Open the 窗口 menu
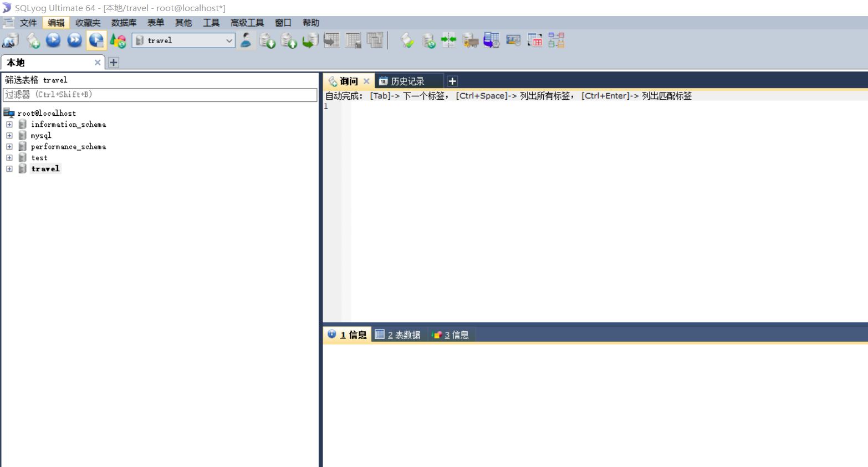The image size is (868, 467). (x=283, y=23)
